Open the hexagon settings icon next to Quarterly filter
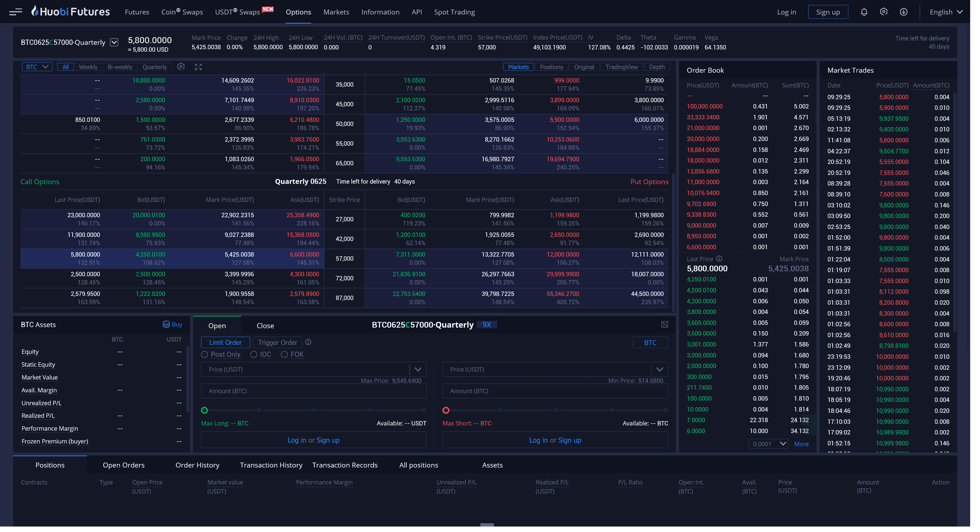980x532 pixels. coord(181,67)
